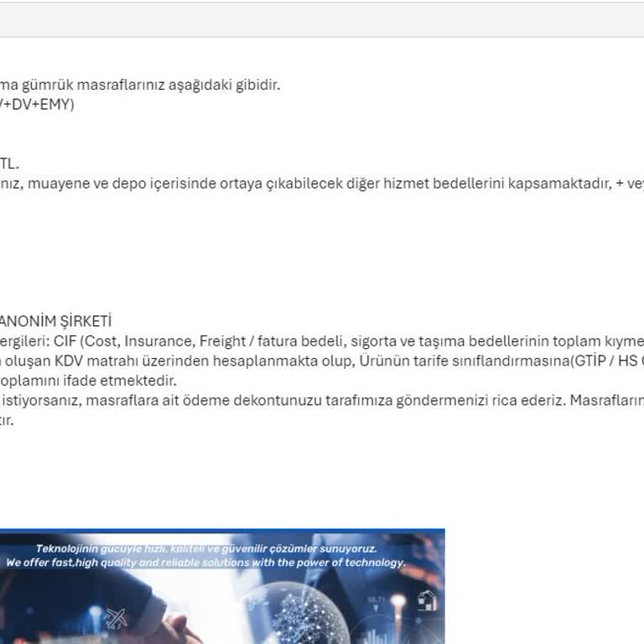This screenshot has width=644, height=644.
Task: Click banner line "We offer fast,high quality"
Action: (x=205, y=563)
